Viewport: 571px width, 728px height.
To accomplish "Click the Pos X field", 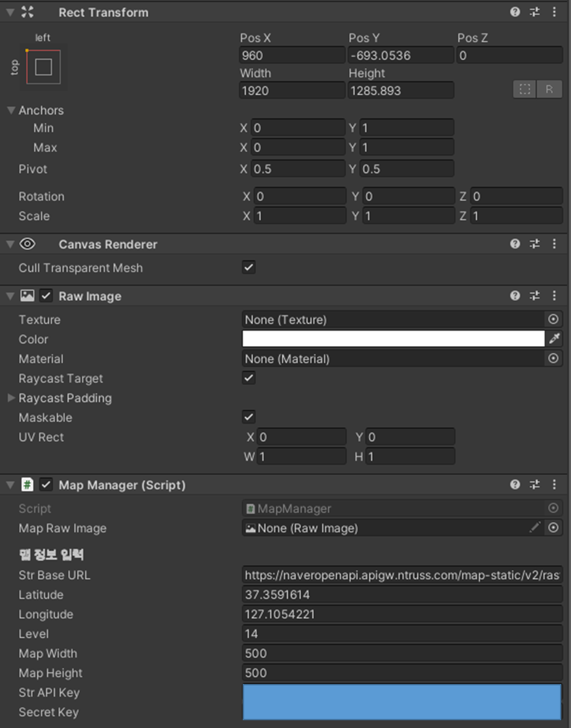I will click(x=292, y=55).
